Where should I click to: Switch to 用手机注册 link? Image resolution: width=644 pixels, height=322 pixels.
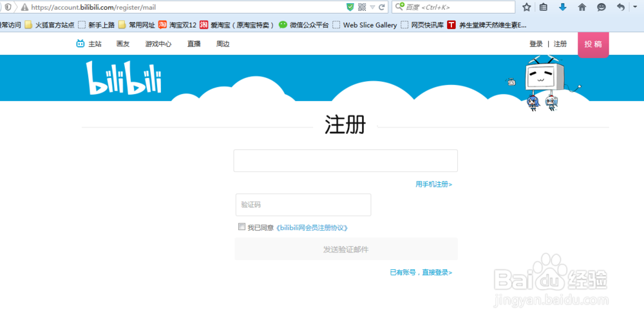[x=433, y=184]
